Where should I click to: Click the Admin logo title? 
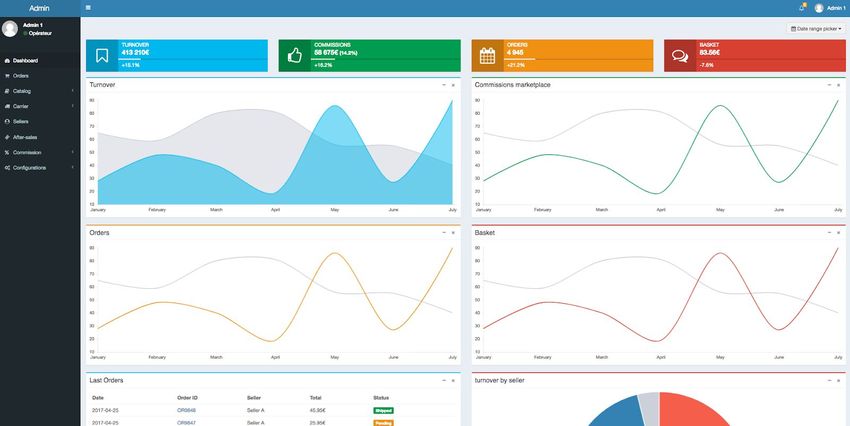pyautogui.click(x=39, y=8)
